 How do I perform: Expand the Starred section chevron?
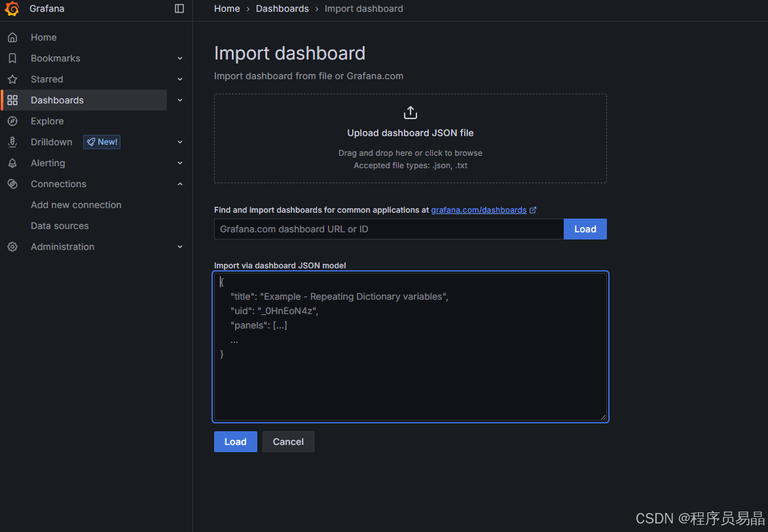180,79
